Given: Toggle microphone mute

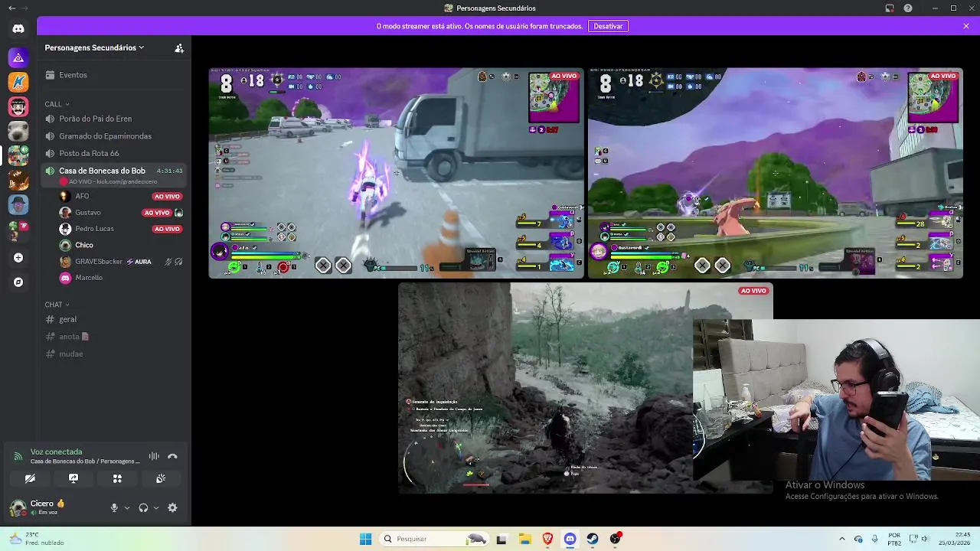Looking at the screenshot, I should [114, 507].
